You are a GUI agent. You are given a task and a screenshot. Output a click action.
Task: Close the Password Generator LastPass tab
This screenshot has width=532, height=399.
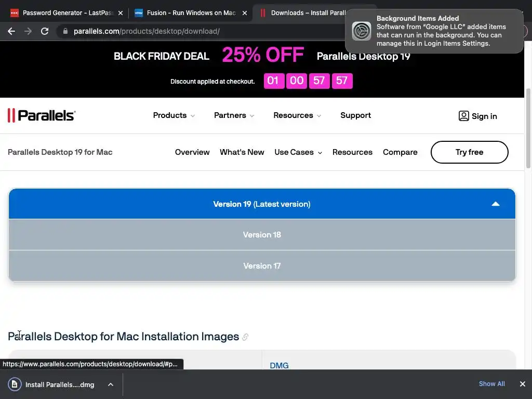coord(121,13)
